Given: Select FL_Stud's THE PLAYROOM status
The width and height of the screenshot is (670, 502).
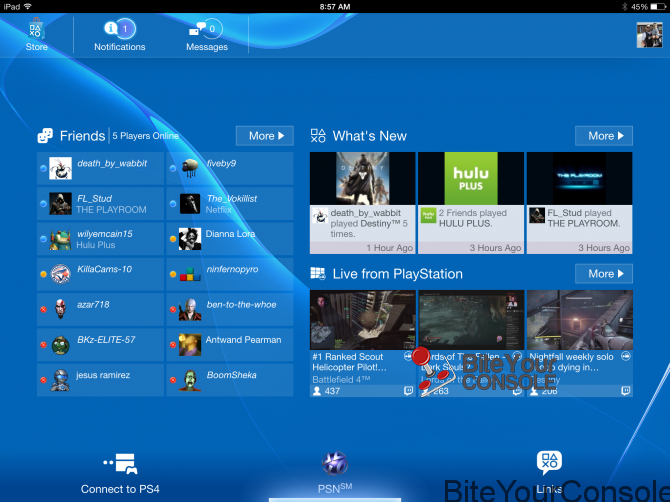Looking at the screenshot, I should [x=111, y=210].
